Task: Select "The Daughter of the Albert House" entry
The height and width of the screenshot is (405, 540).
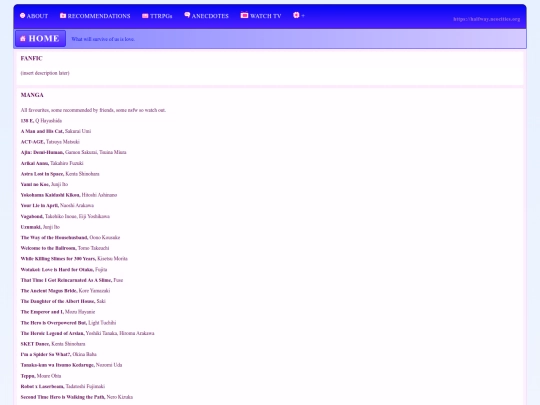Action: [x=63, y=301]
